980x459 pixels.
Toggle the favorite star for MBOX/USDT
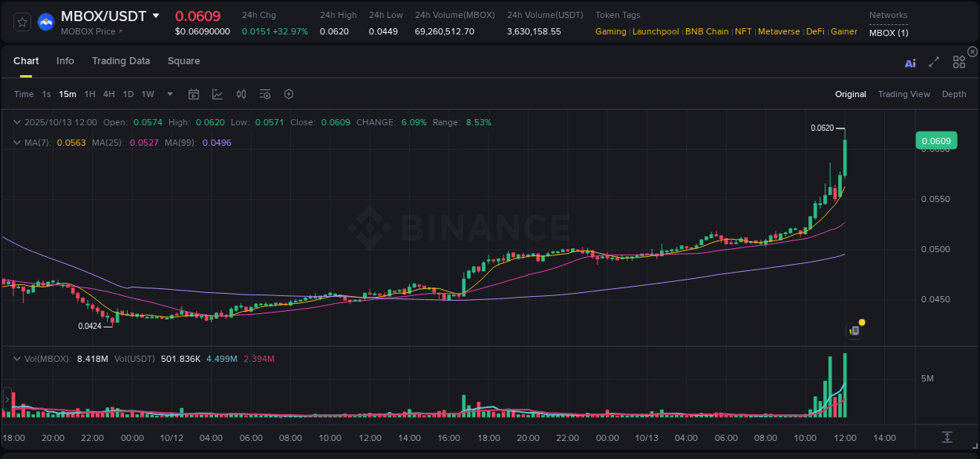click(21, 22)
